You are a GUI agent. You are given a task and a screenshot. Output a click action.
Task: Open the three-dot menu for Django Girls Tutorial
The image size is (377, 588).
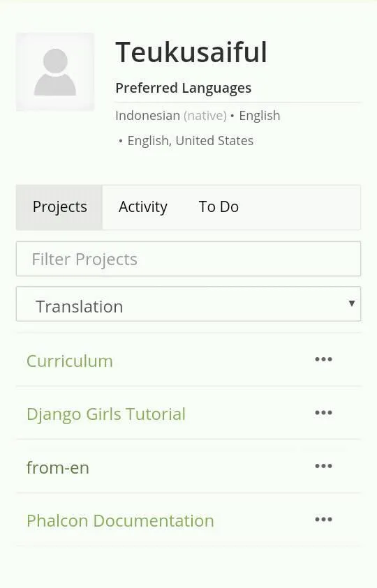(323, 412)
